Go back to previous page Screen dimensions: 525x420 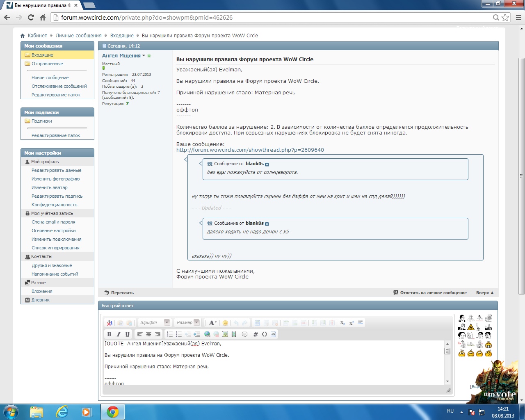(x=7, y=17)
